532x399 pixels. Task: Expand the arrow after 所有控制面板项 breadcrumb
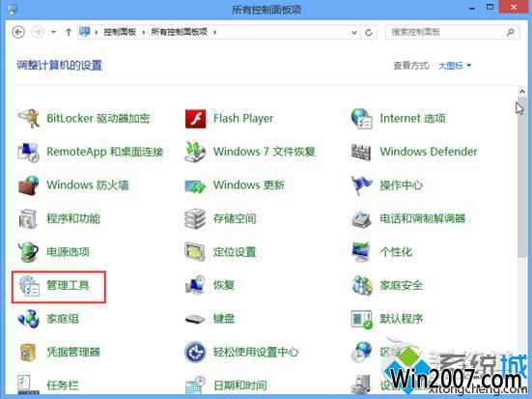point(214,32)
